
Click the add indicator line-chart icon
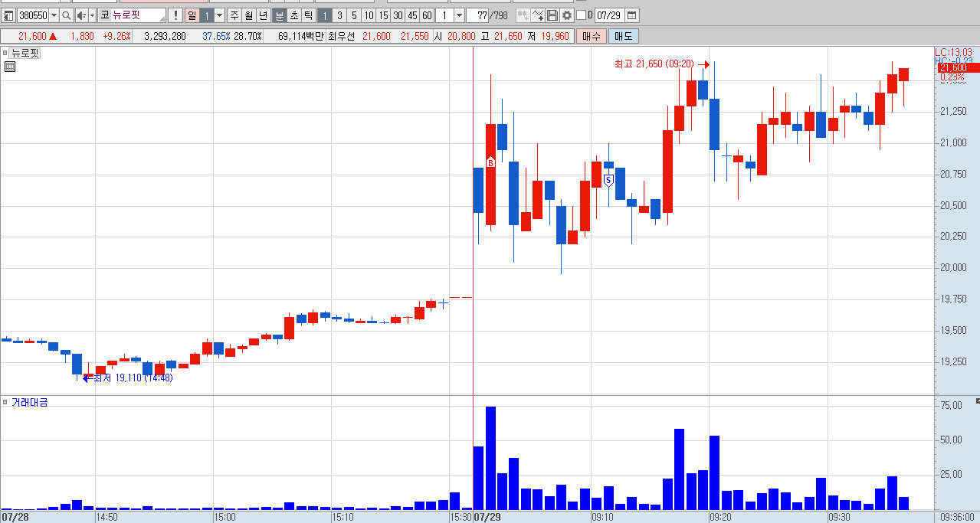538,15
